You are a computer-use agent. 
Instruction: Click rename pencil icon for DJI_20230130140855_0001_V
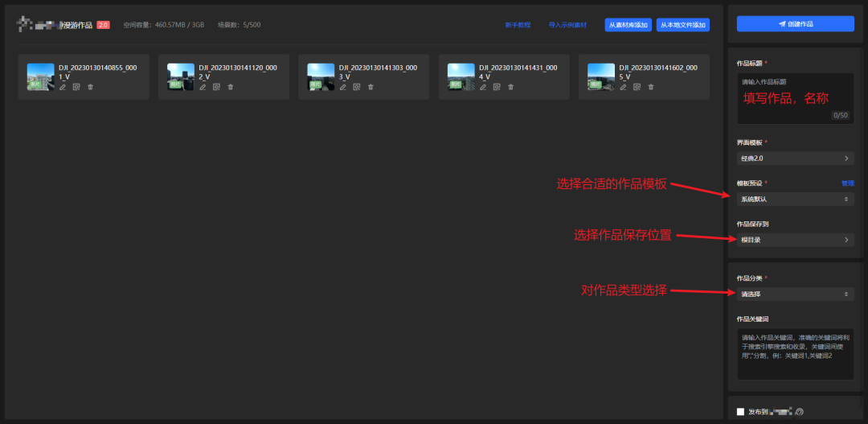63,87
